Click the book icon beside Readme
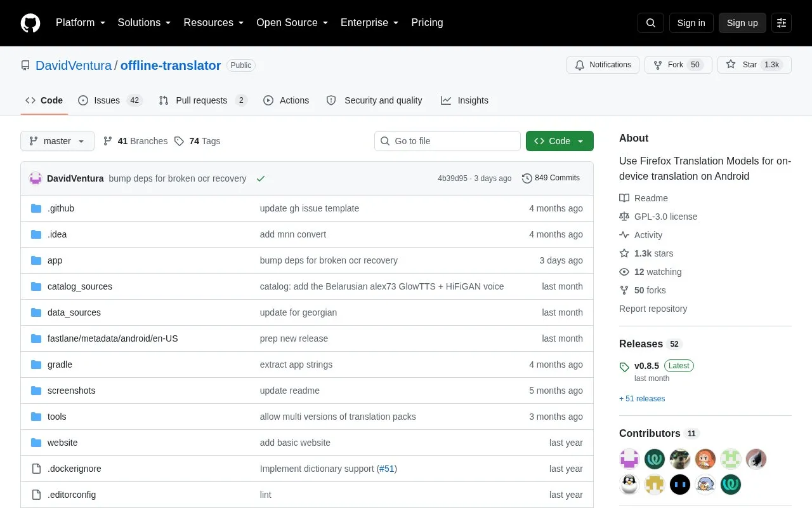Screen dimensions: 812x508 (x=624, y=198)
